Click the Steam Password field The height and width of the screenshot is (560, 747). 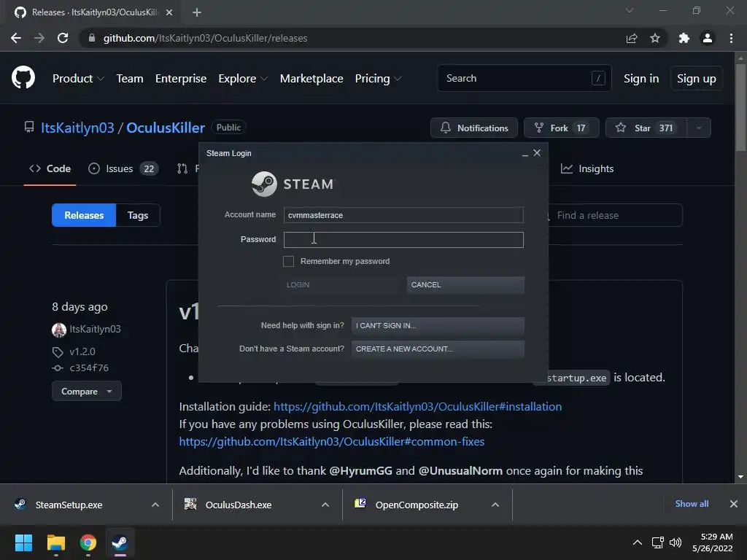point(403,239)
